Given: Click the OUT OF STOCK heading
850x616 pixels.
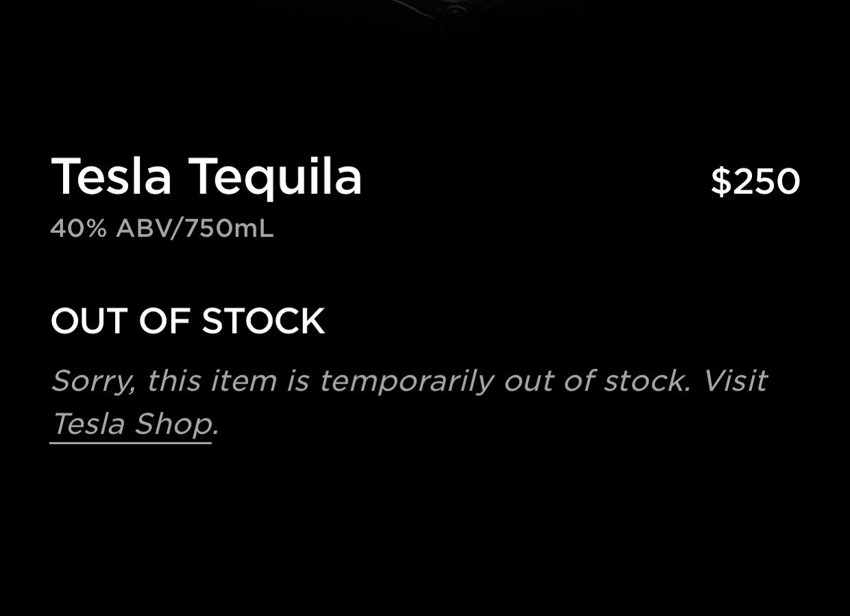Looking at the screenshot, I should tap(188, 321).
